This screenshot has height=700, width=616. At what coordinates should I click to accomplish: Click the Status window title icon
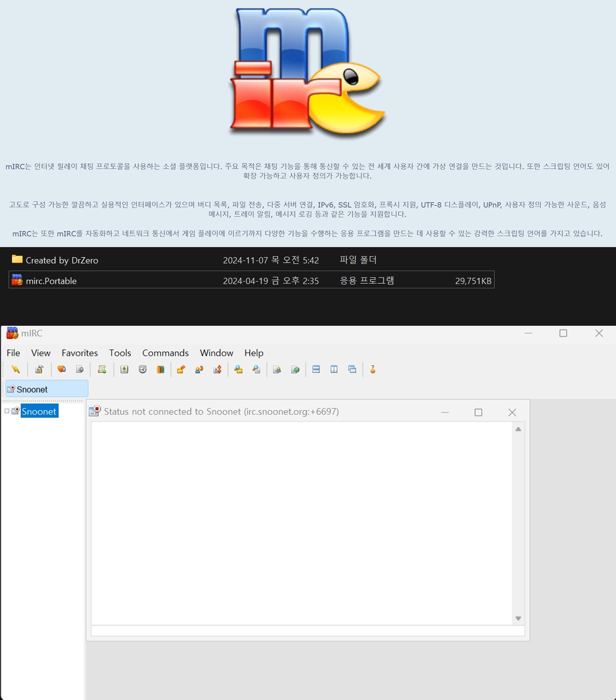(95, 411)
